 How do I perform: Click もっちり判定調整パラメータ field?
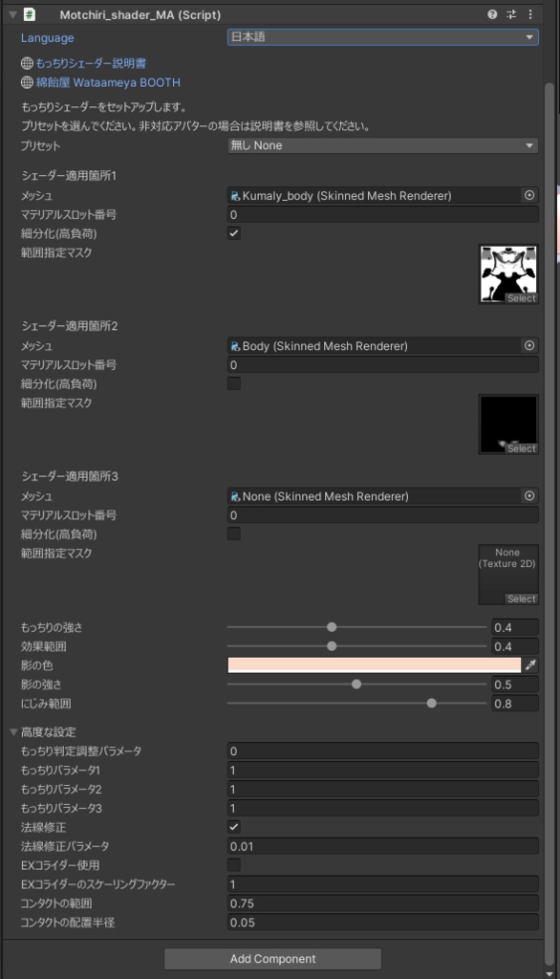coord(382,751)
